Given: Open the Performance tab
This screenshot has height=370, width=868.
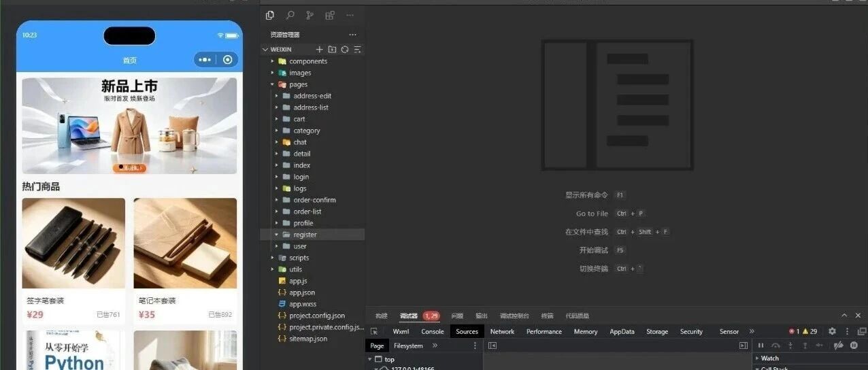Looking at the screenshot, I should click(544, 331).
